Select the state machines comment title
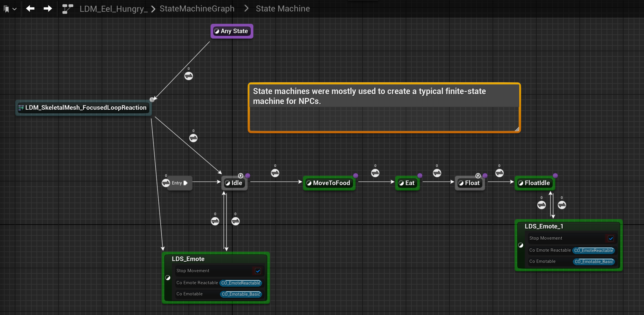644x315 pixels. (x=369, y=96)
